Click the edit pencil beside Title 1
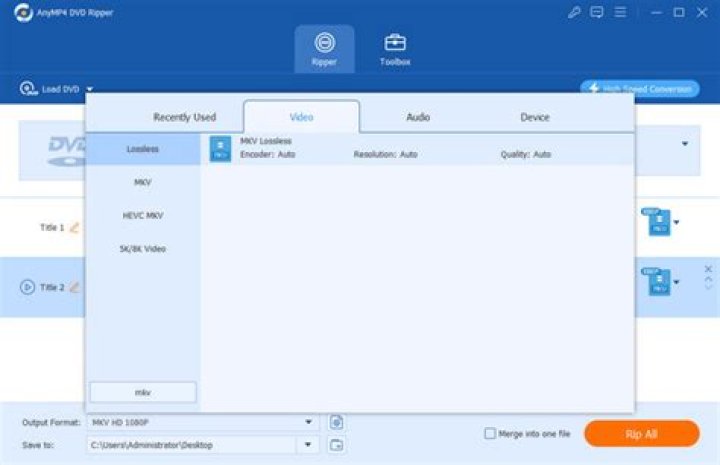Viewport: 720px width, 465px height. 74,228
